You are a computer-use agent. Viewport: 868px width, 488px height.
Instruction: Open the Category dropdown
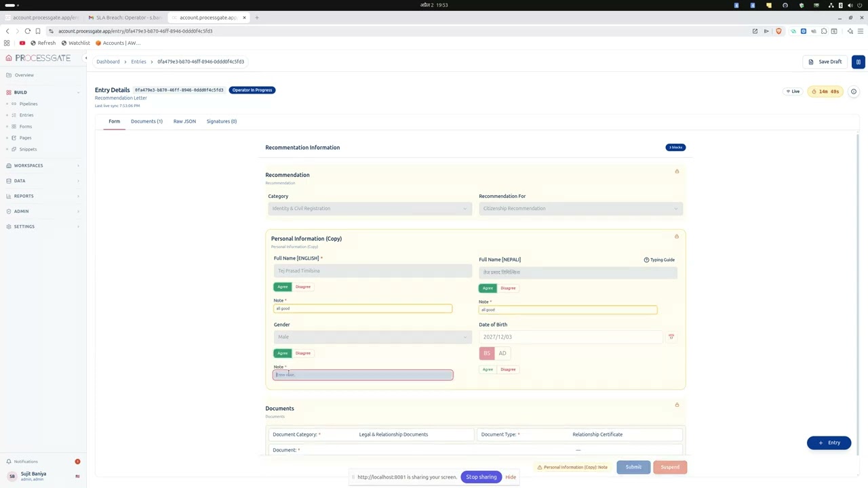[x=370, y=209]
